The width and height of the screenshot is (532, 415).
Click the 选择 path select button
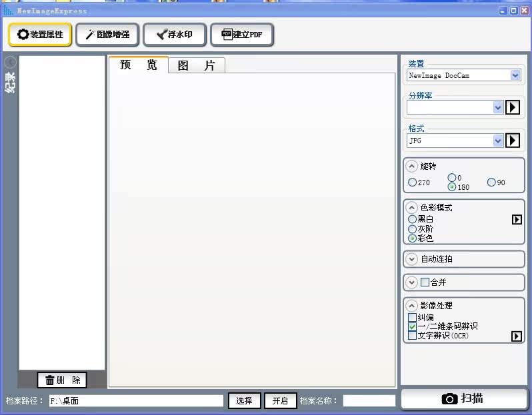click(x=244, y=401)
